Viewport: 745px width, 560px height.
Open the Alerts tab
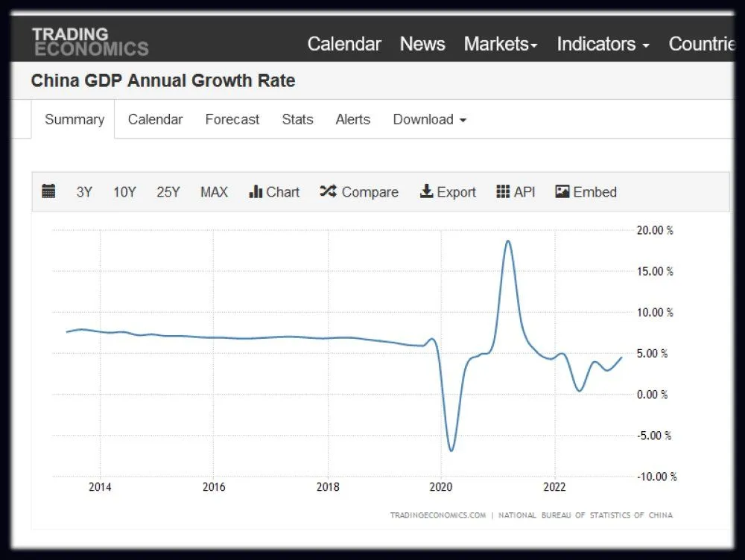pyautogui.click(x=352, y=119)
